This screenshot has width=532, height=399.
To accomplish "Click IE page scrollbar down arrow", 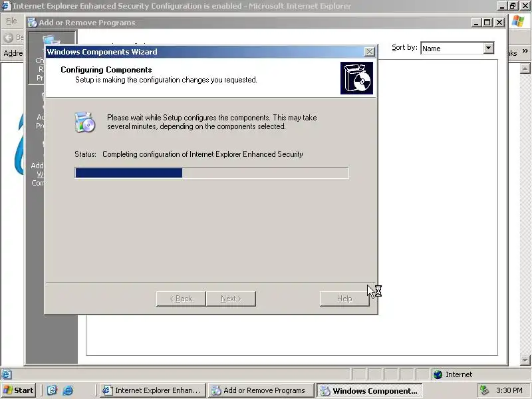I will coord(525,360).
